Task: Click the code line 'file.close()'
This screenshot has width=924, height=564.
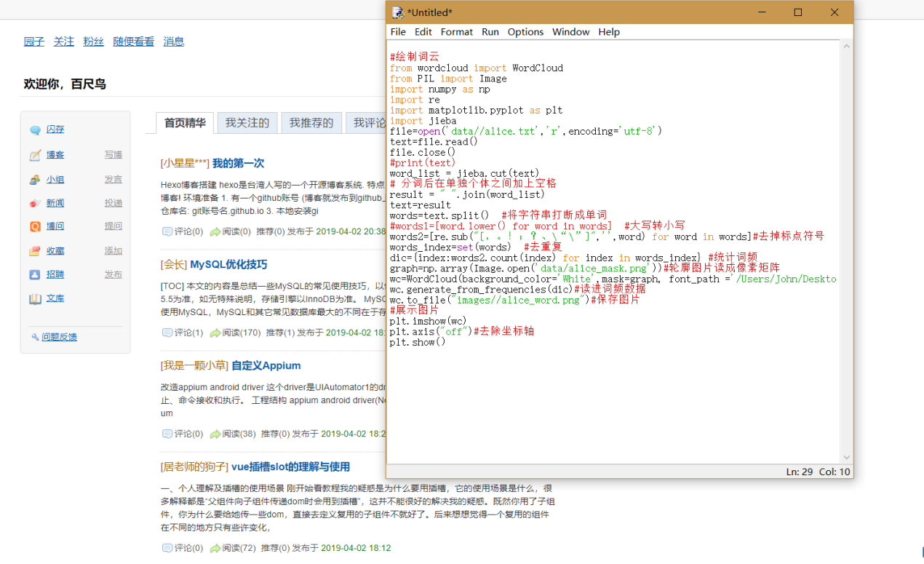Action: (423, 152)
